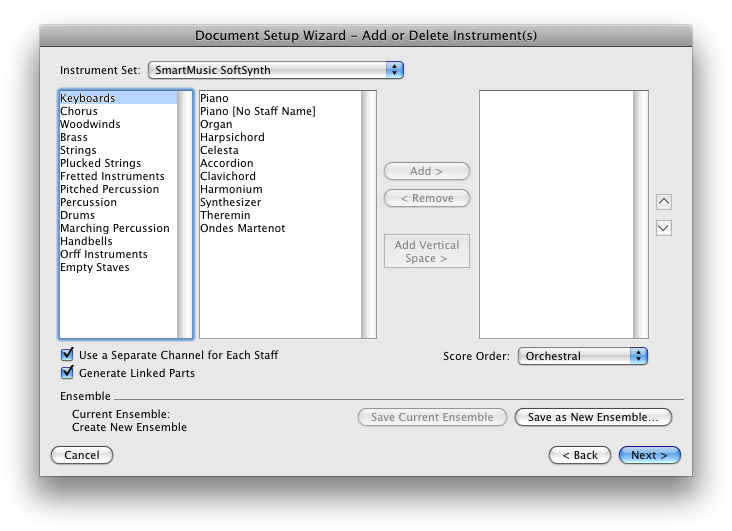The image size is (732, 531).
Task: Select Brass category
Action: [x=119, y=137]
